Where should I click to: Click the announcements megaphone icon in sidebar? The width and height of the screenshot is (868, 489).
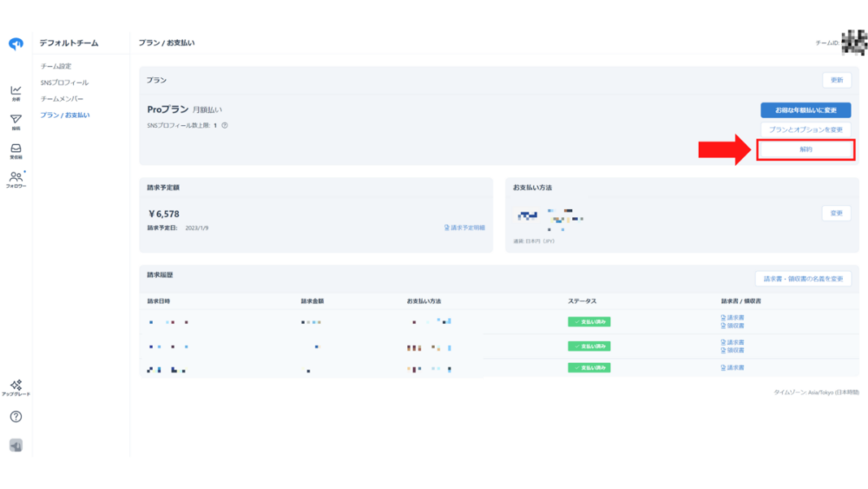click(x=16, y=446)
